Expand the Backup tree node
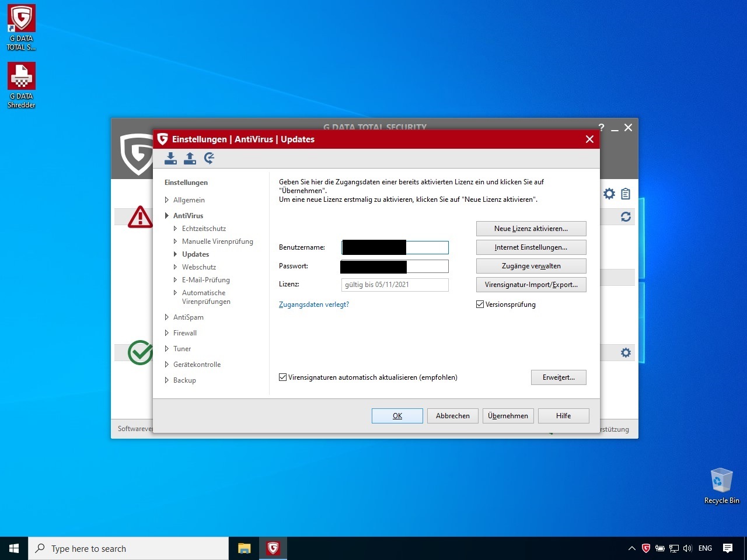The width and height of the screenshot is (747, 560). point(167,380)
